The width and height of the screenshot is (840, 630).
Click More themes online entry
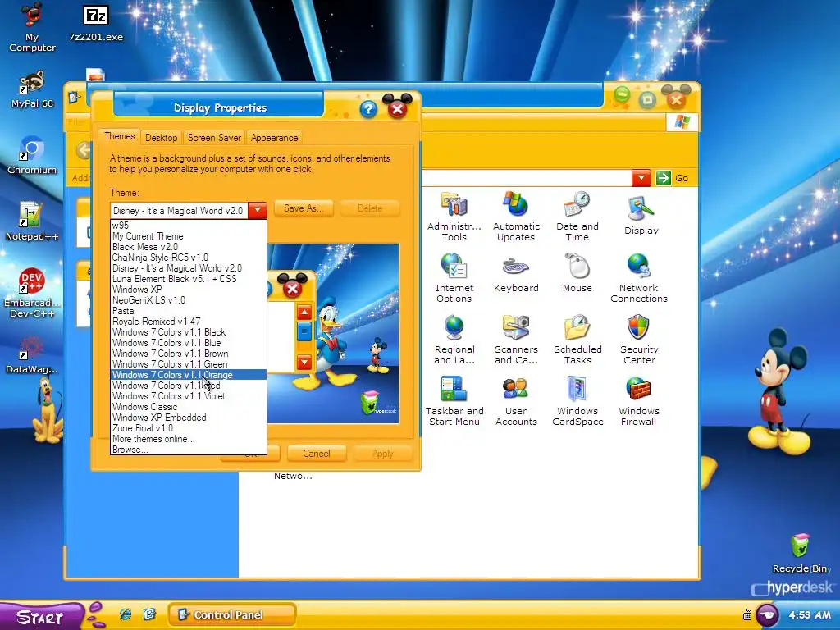tap(188, 439)
